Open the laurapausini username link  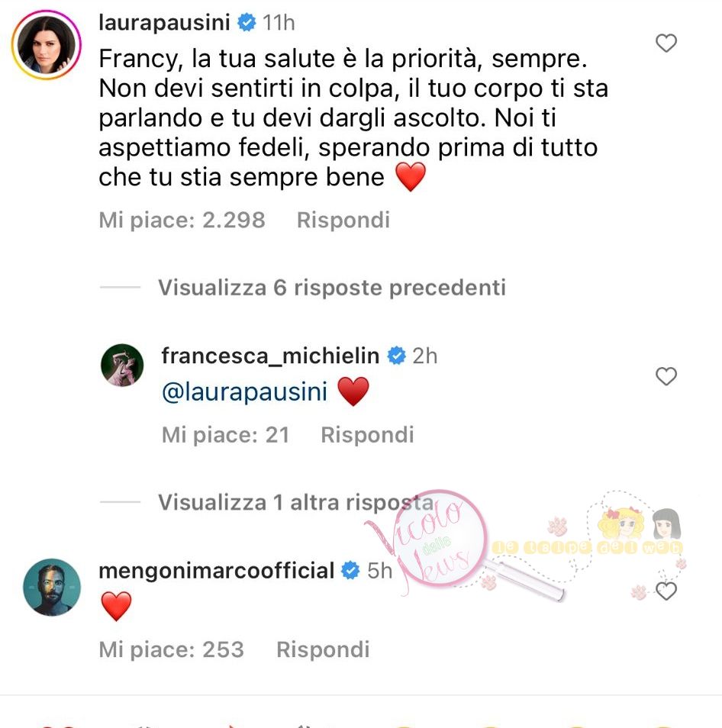[164, 22]
